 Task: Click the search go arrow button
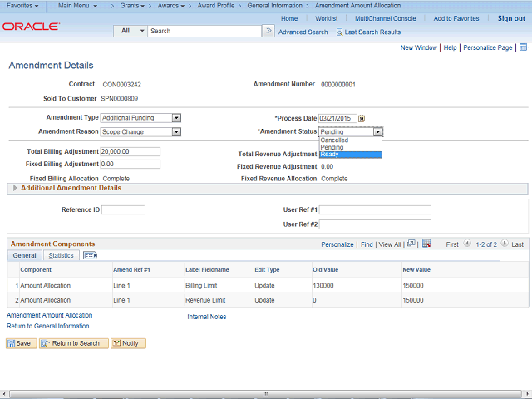pos(268,31)
